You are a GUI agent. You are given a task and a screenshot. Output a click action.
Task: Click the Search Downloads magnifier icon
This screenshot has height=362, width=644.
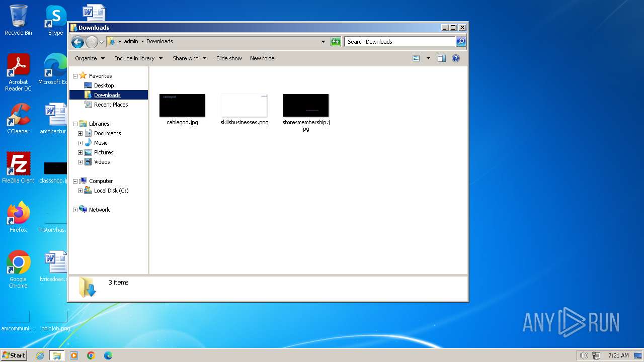[460, 42]
